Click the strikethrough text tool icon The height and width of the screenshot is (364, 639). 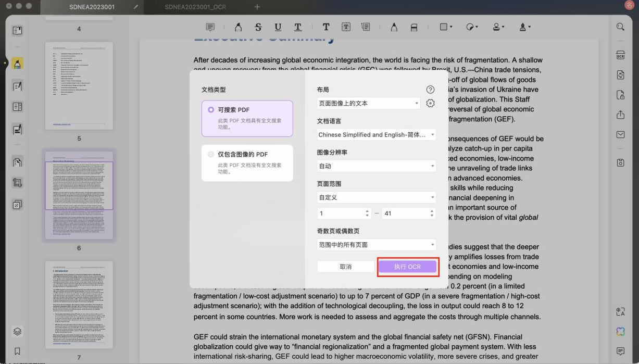258,27
